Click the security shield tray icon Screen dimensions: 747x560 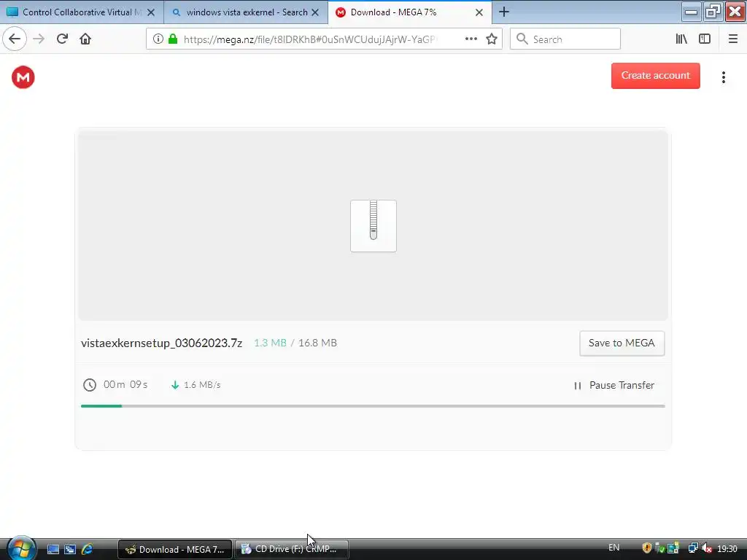(x=646, y=548)
